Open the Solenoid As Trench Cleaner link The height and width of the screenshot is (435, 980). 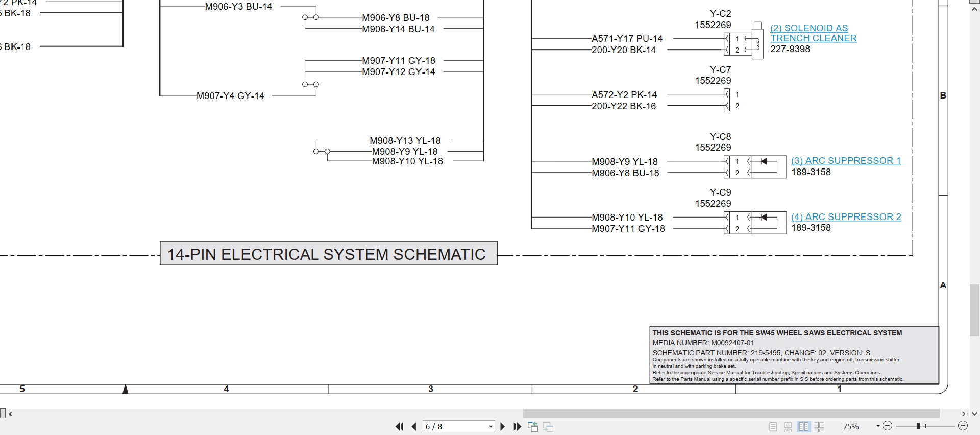814,33
